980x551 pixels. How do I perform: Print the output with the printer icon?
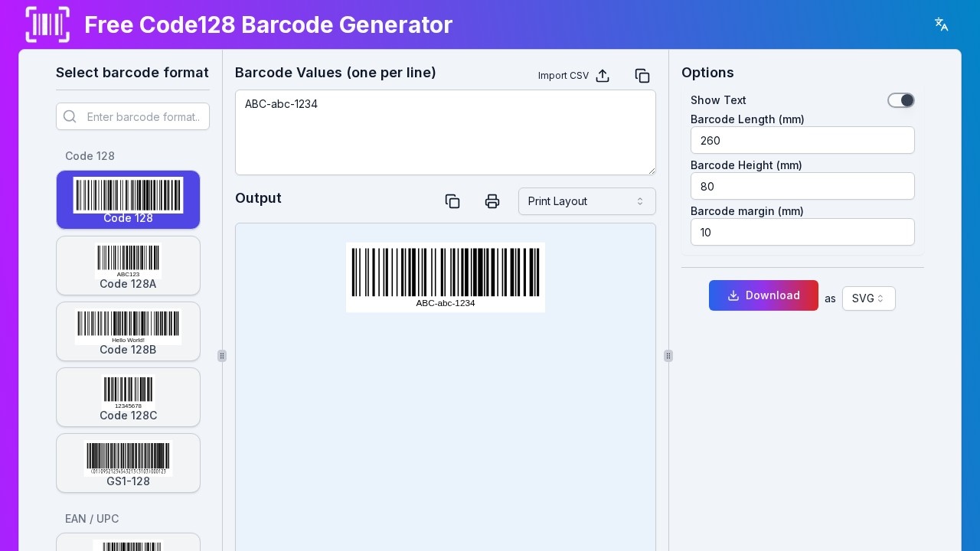coord(492,201)
